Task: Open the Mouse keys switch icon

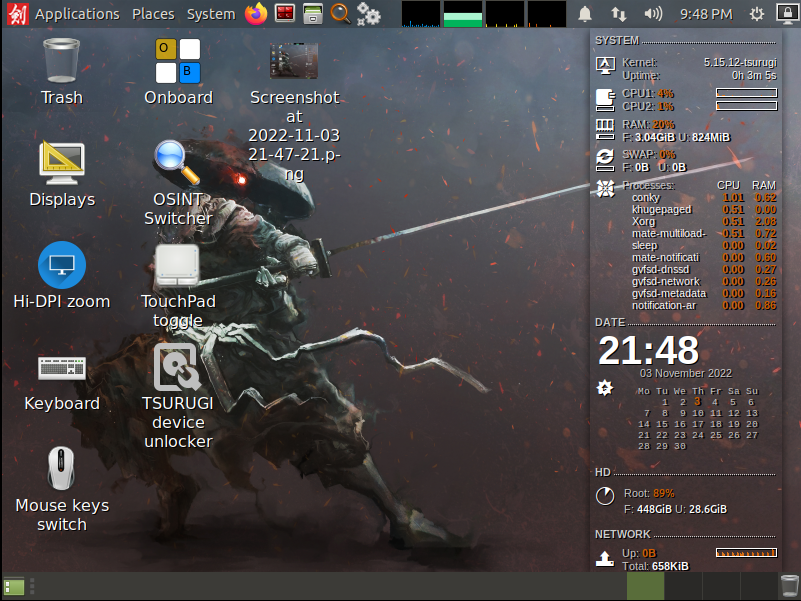Action: pyautogui.click(x=61, y=469)
